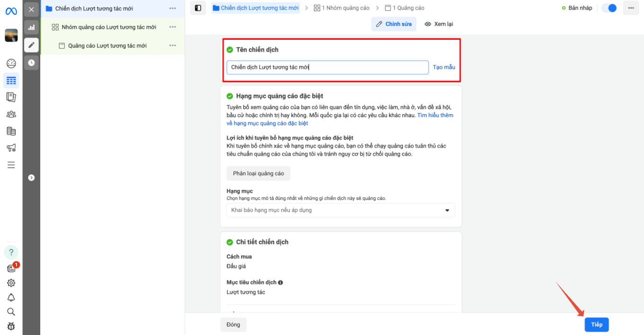The image size is (644, 335).
Task: Open the bar chart performance panel icon
Action: click(31, 27)
